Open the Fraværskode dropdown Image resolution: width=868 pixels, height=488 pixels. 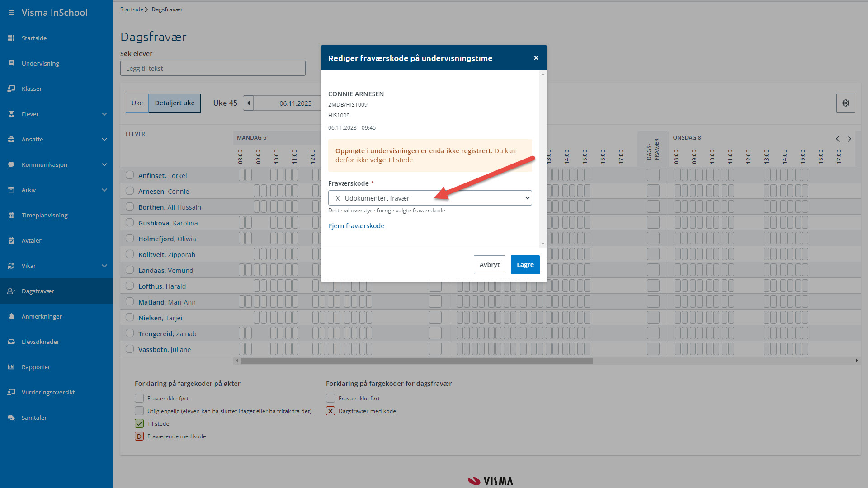pos(430,198)
